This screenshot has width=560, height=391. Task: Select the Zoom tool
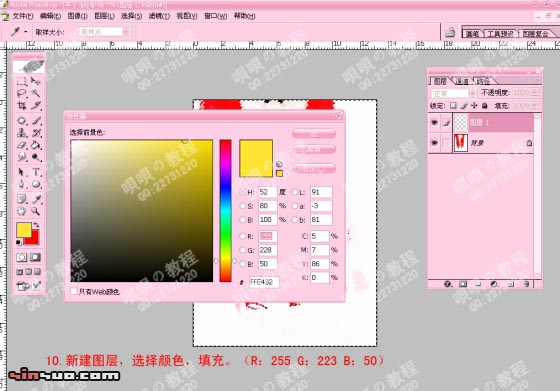coord(36,211)
